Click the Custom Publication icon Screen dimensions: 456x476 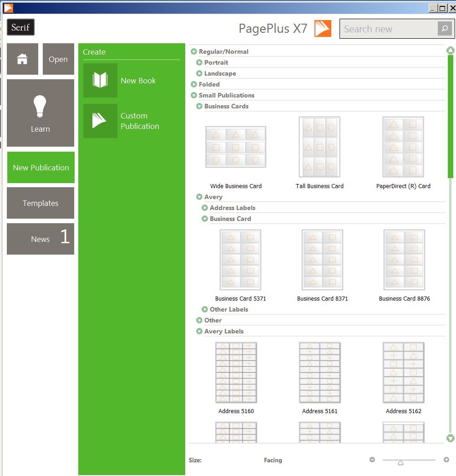[100, 121]
